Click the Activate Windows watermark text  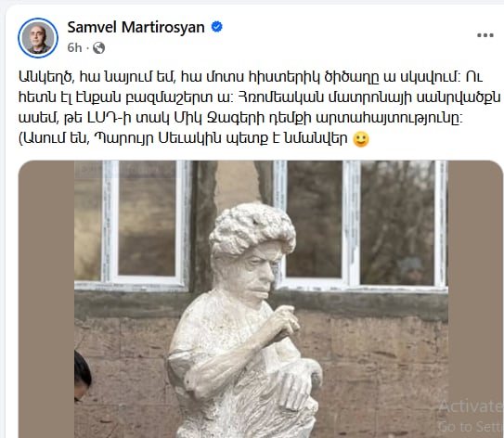click(x=471, y=406)
